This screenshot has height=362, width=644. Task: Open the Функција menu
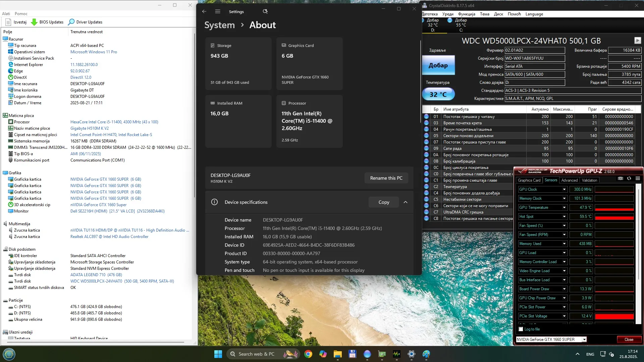[x=467, y=14]
